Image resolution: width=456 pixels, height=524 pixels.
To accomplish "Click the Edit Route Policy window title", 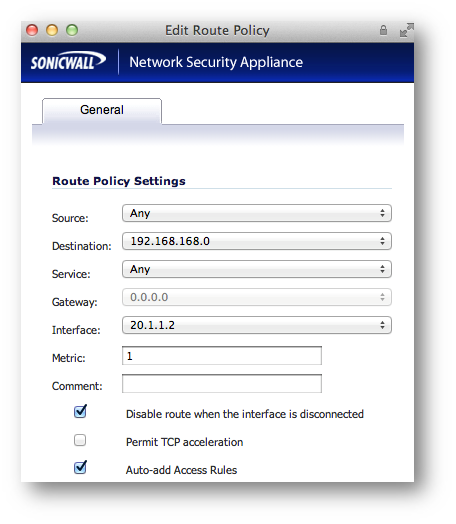I will (x=217, y=30).
